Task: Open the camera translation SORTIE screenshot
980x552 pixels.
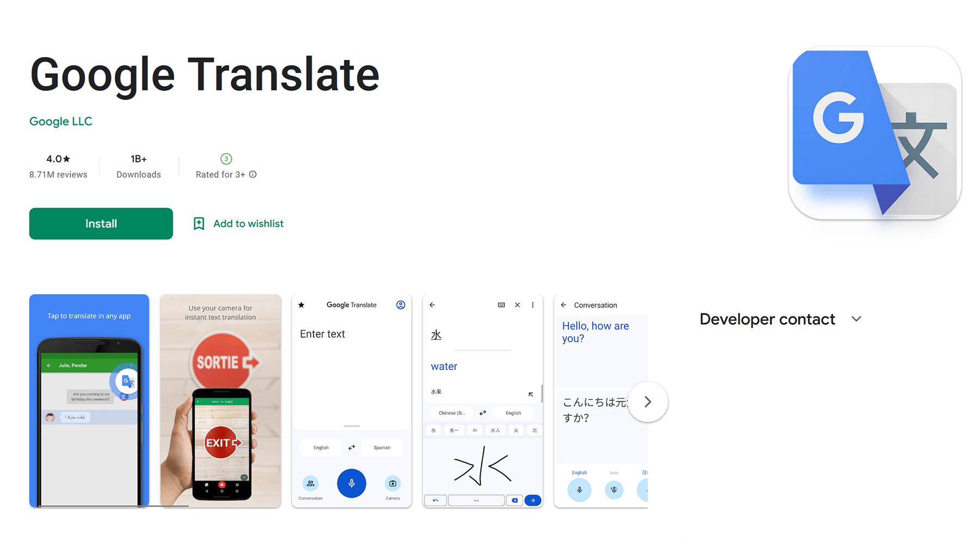Action: (x=220, y=401)
